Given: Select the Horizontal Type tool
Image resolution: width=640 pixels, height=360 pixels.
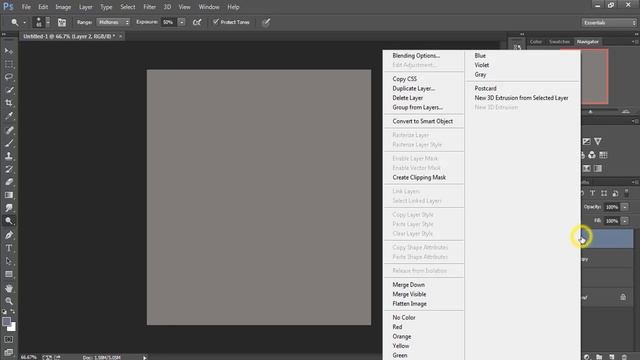Looking at the screenshot, I should tap(9, 248).
